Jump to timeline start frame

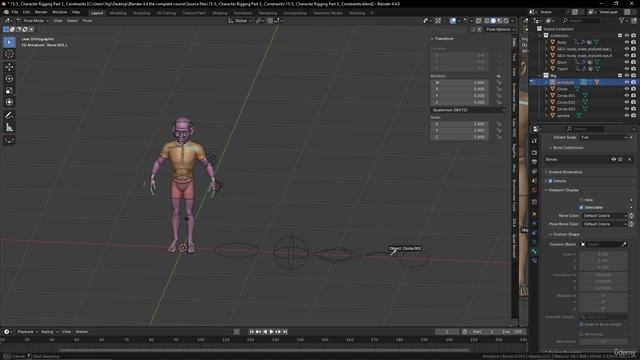pyautogui.click(x=251, y=332)
